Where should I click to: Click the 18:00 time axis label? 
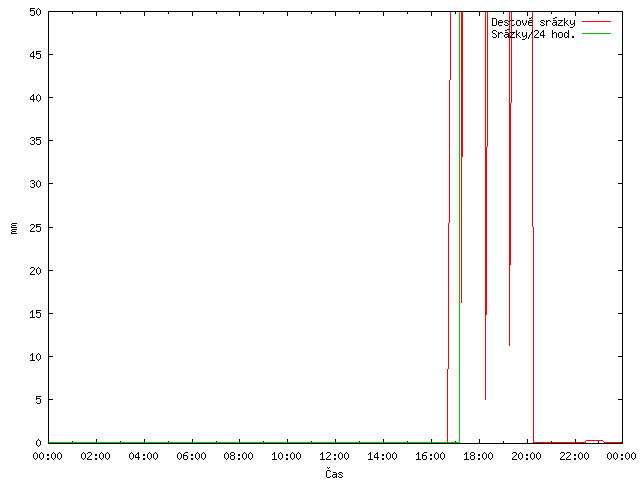(x=478, y=456)
